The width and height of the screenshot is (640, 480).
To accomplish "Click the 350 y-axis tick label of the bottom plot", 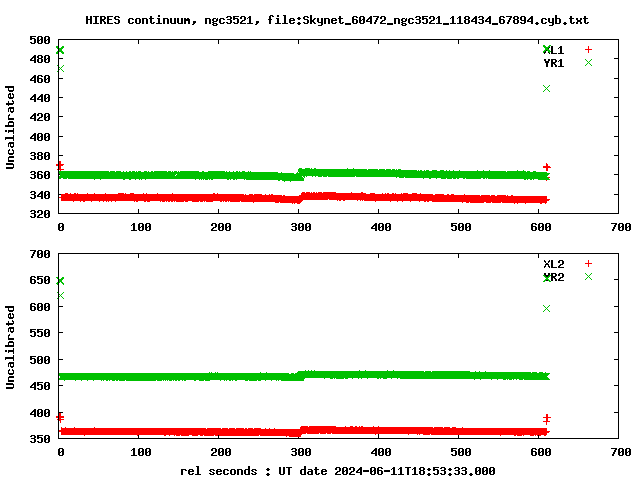I will point(40,439).
